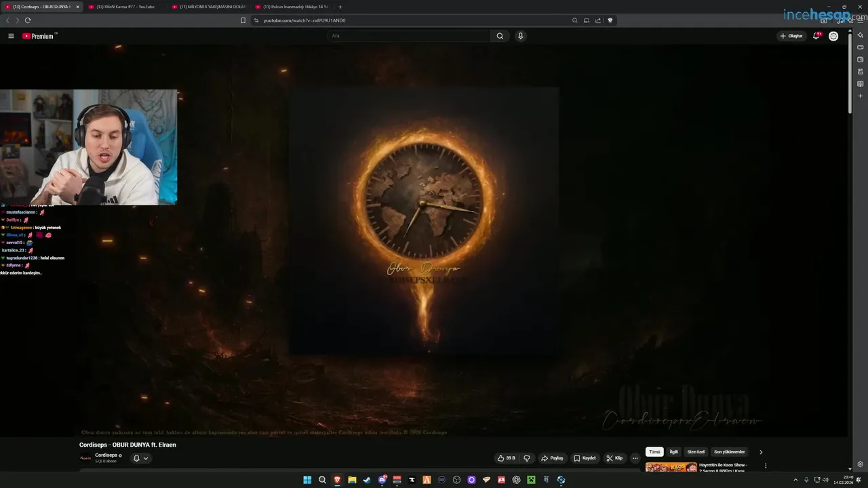Go to YouTube Premium home logo

click(x=39, y=36)
